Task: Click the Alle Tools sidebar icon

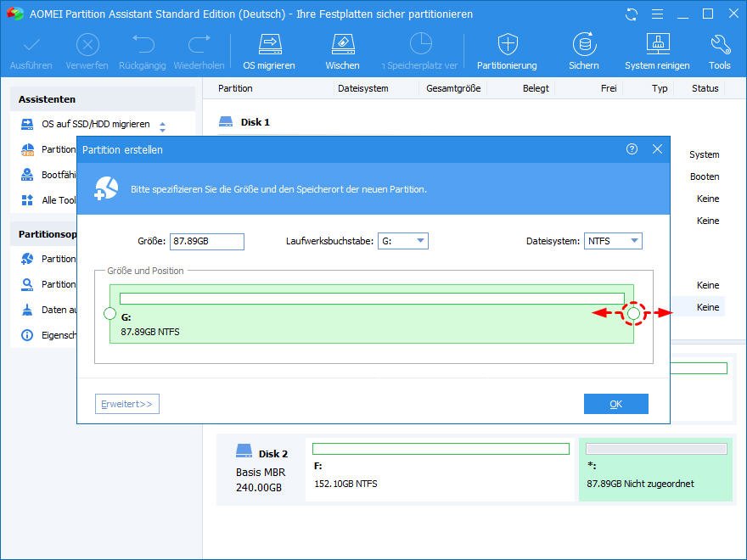Action: pyautogui.click(x=27, y=200)
